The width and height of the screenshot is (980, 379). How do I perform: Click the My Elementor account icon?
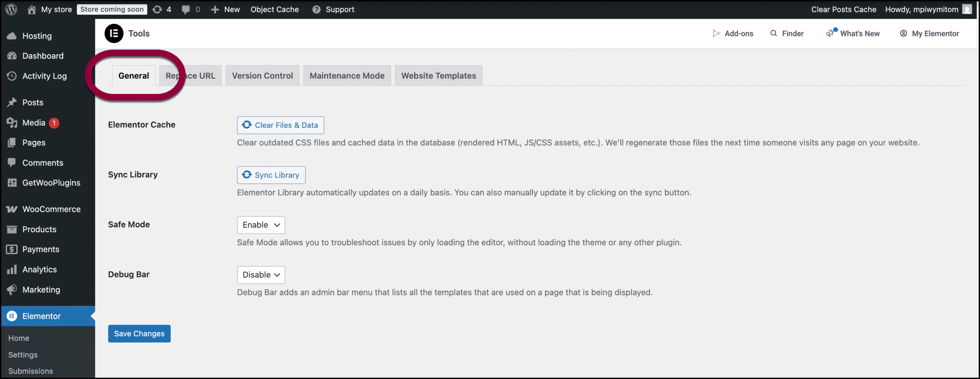click(x=903, y=33)
